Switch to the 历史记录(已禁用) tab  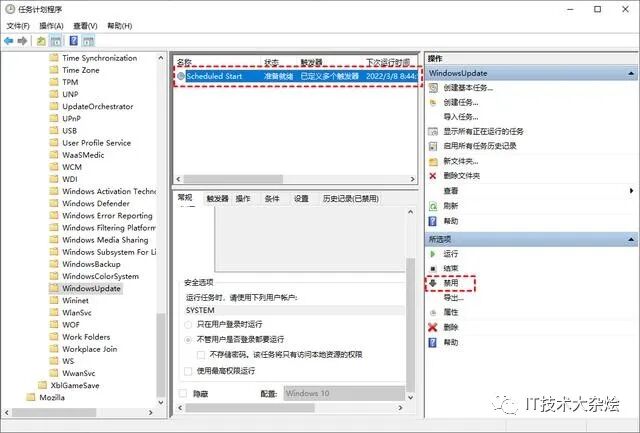pyautogui.click(x=351, y=199)
